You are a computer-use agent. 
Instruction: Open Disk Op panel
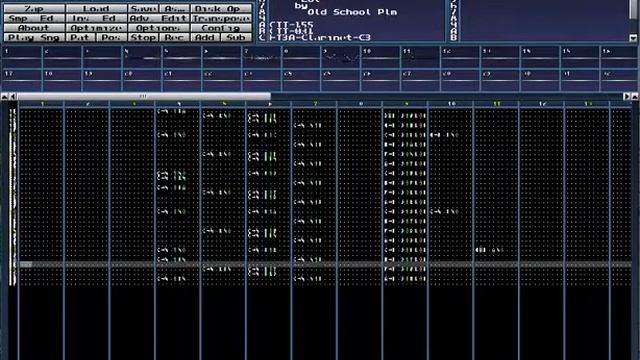[x=221, y=9]
